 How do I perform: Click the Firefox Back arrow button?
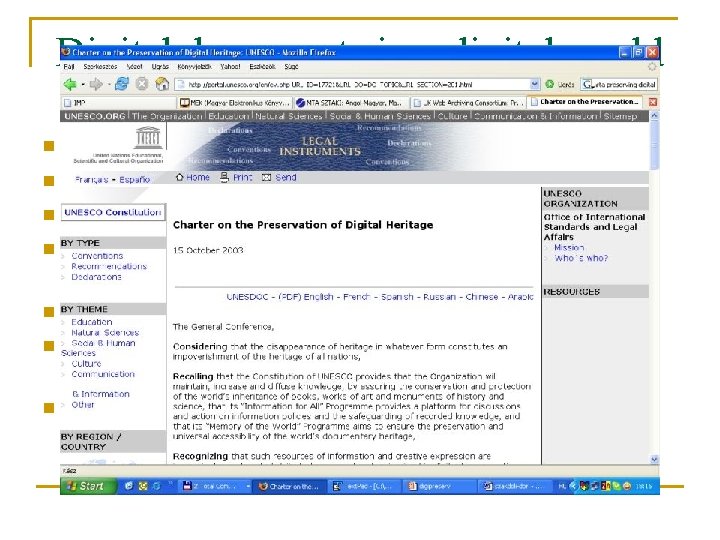tap(70, 84)
